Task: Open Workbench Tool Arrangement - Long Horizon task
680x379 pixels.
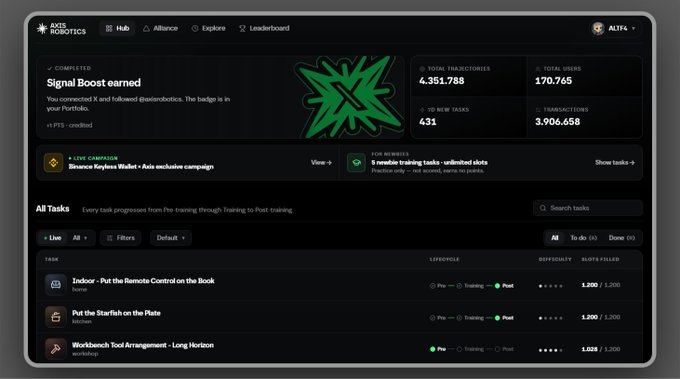Action: [x=143, y=345]
